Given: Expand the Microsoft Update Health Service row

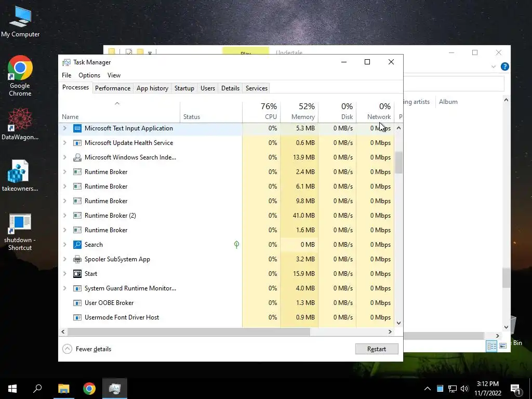Looking at the screenshot, I should click(64, 143).
